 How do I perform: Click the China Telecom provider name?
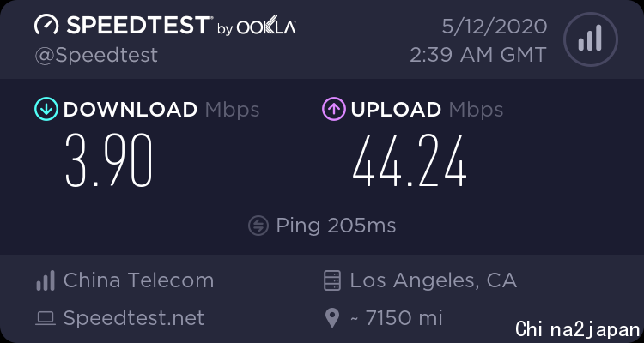click(138, 280)
